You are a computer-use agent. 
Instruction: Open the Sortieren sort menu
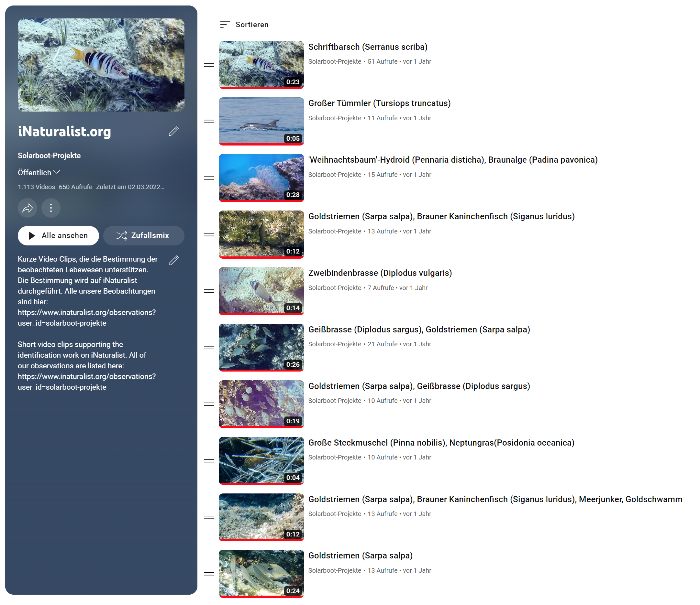pyautogui.click(x=244, y=25)
